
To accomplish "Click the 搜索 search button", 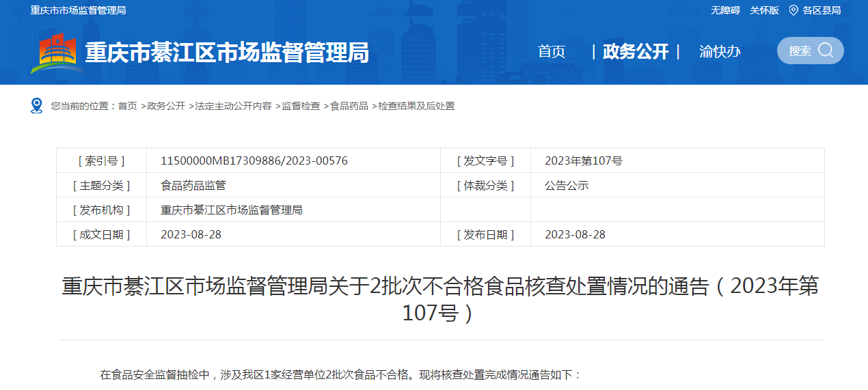I will click(810, 51).
